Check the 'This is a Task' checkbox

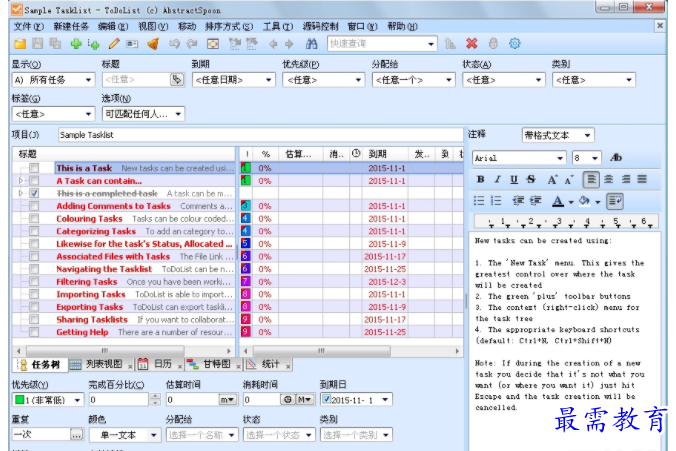34,168
